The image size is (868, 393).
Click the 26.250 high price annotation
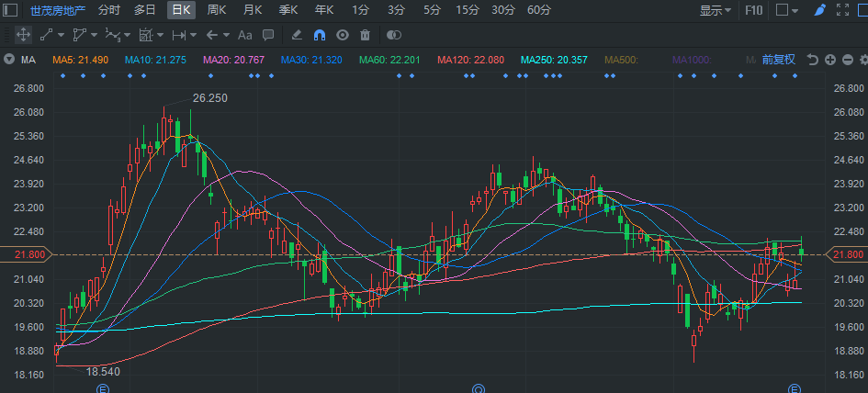[x=209, y=98]
